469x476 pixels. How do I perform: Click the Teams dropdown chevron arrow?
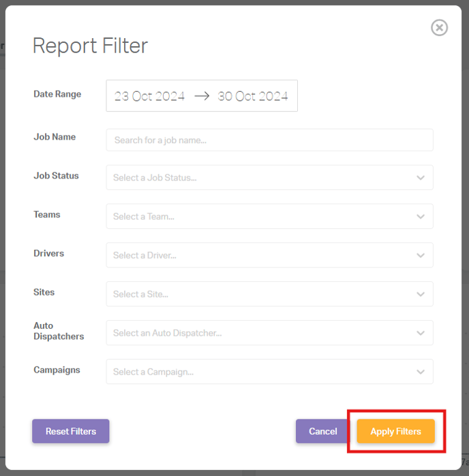pyautogui.click(x=421, y=217)
